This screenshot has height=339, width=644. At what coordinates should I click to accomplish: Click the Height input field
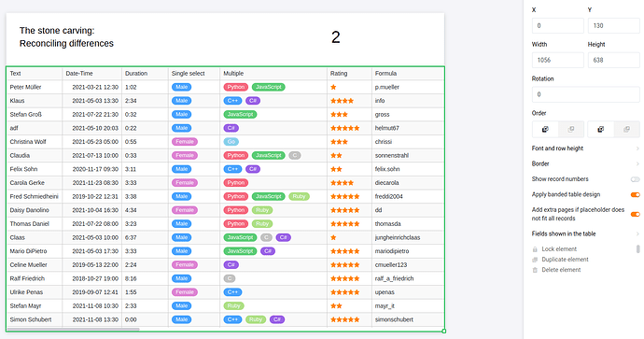click(613, 60)
